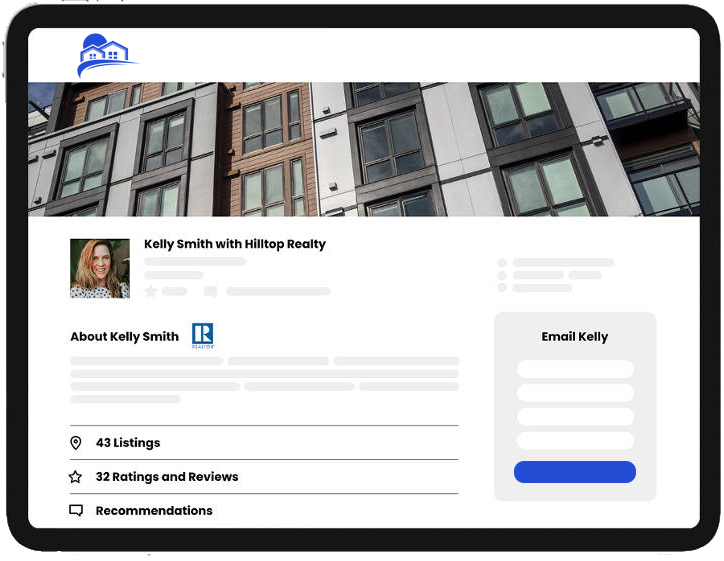Image resolution: width=724 pixels, height=561 pixels.
Task: Click the speech bubble icon beside Recommendations
Action: click(76, 511)
